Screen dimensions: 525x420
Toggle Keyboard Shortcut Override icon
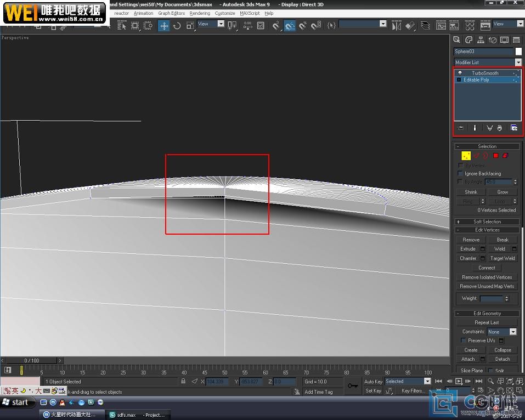pos(261,26)
